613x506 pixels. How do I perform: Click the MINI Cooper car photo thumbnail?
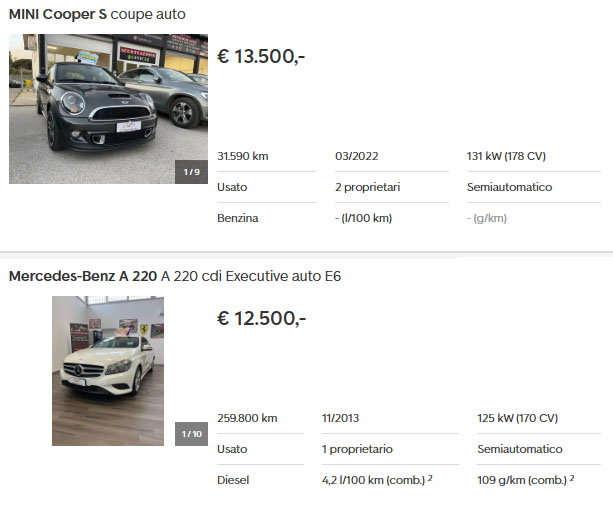(108, 109)
